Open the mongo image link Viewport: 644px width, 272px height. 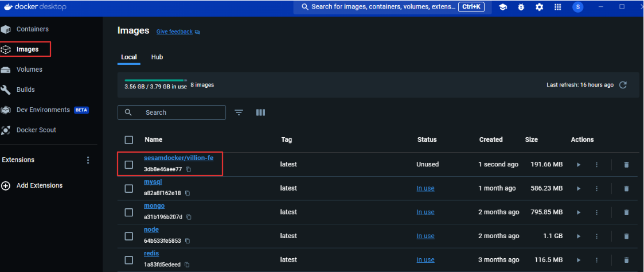[154, 205]
